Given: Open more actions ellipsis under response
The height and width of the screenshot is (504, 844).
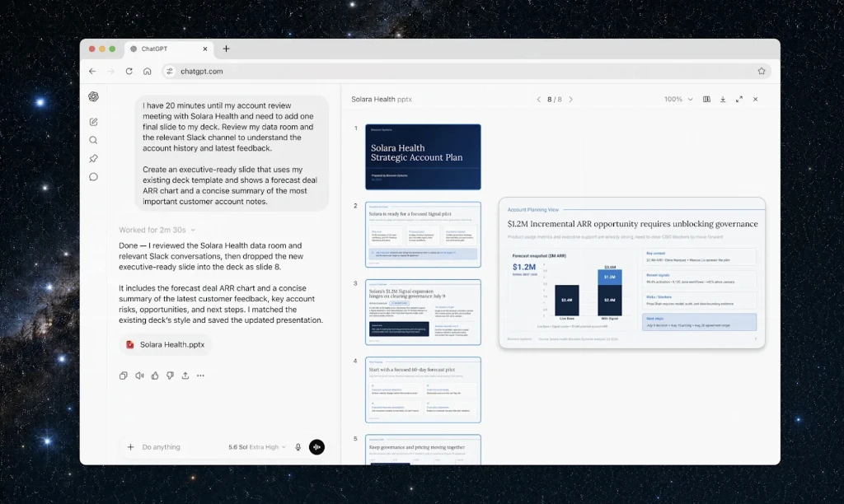Looking at the screenshot, I should tap(201, 376).
